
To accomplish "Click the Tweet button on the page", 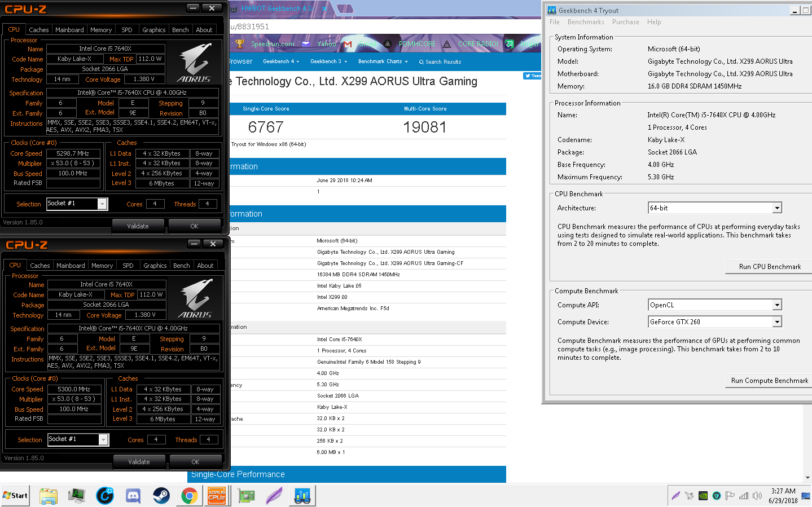I will (x=532, y=76).
